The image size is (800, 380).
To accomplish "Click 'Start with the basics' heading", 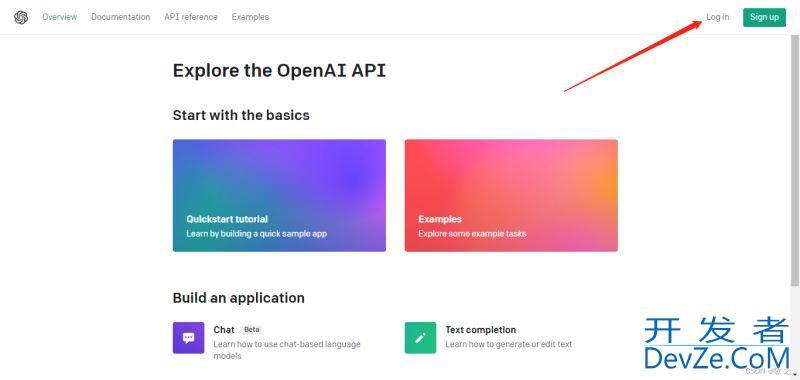I will click(x=241, y=115).
